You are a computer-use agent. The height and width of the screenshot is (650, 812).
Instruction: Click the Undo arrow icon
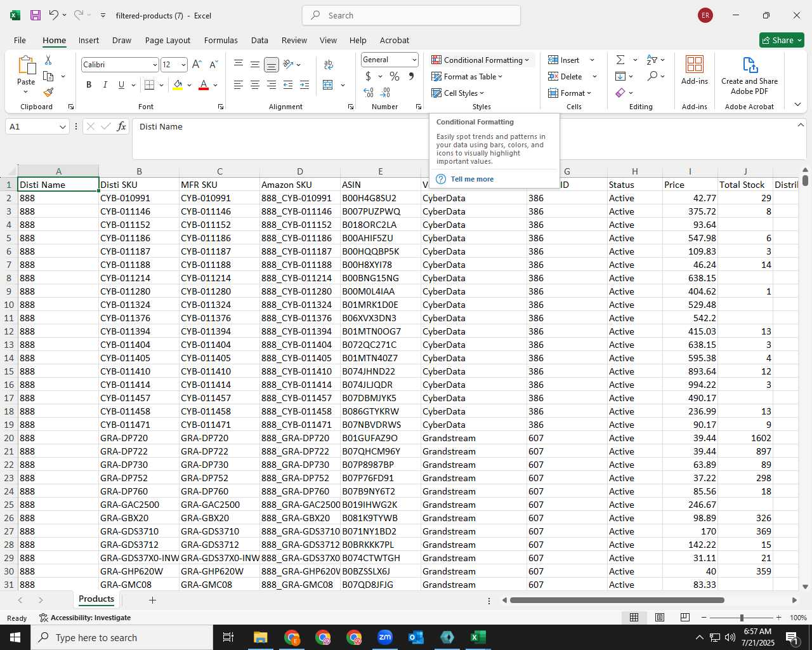(54, 15)
